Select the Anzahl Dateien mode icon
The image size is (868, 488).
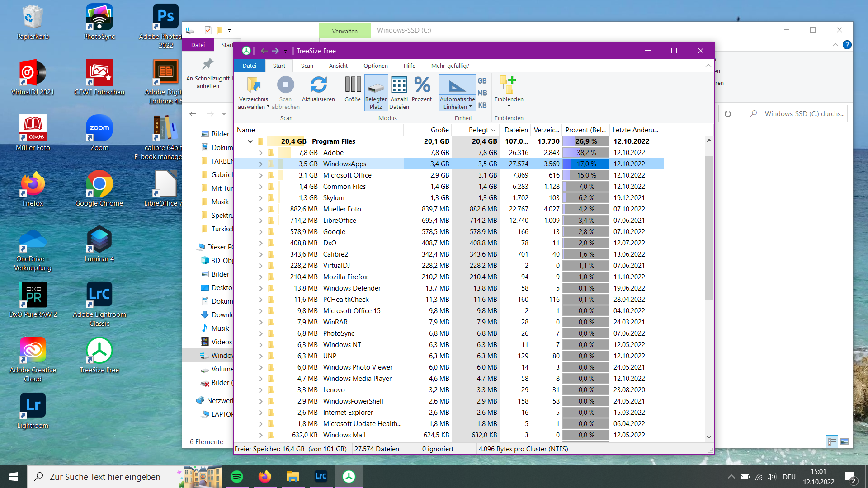[x=399, y=85]
